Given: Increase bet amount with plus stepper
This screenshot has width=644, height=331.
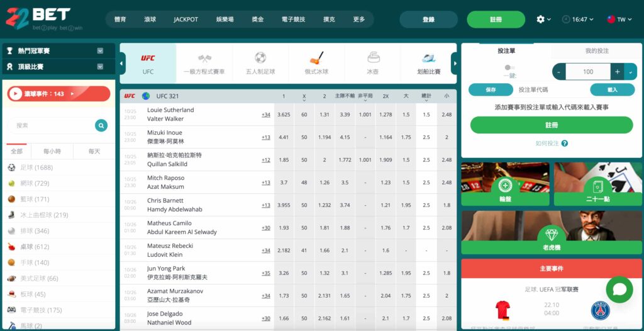Looking at the screenshot, I should [617, 72].
